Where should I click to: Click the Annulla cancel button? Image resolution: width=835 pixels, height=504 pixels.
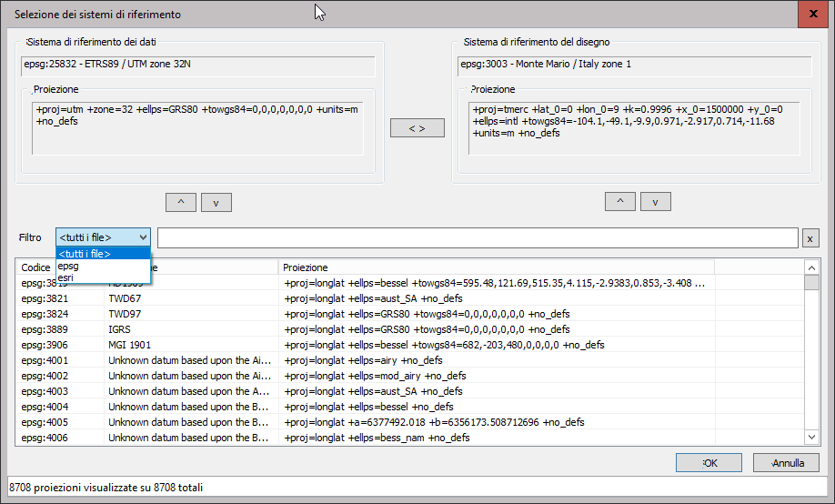[x=786, y=462]
